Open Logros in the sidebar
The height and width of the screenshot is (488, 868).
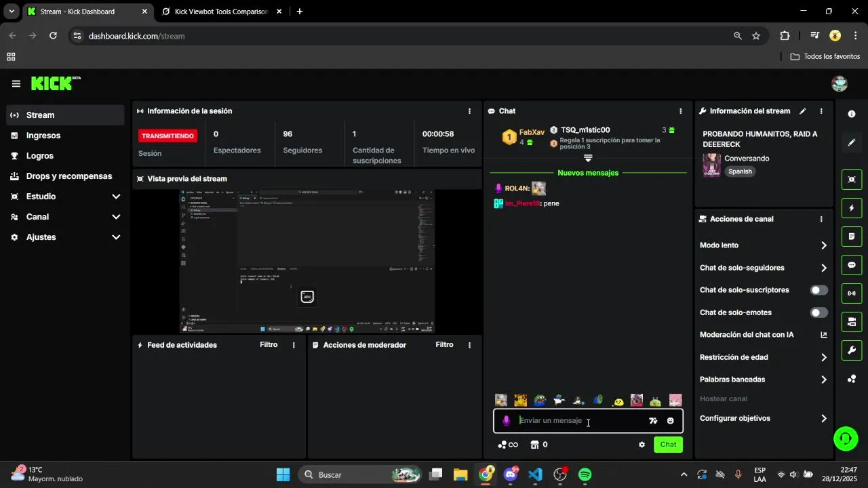pyautogui.click(x=65, y=156)
